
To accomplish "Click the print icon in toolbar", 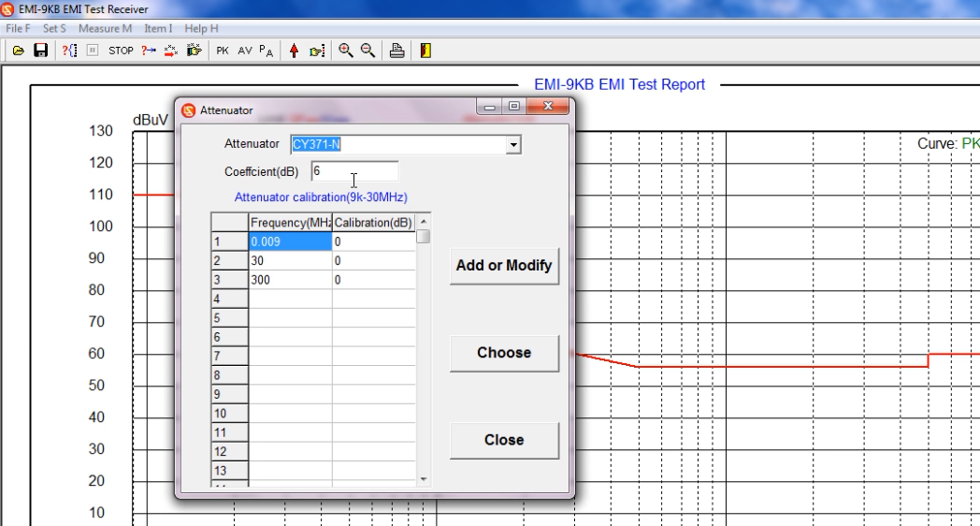I will [x=396, y=51].
